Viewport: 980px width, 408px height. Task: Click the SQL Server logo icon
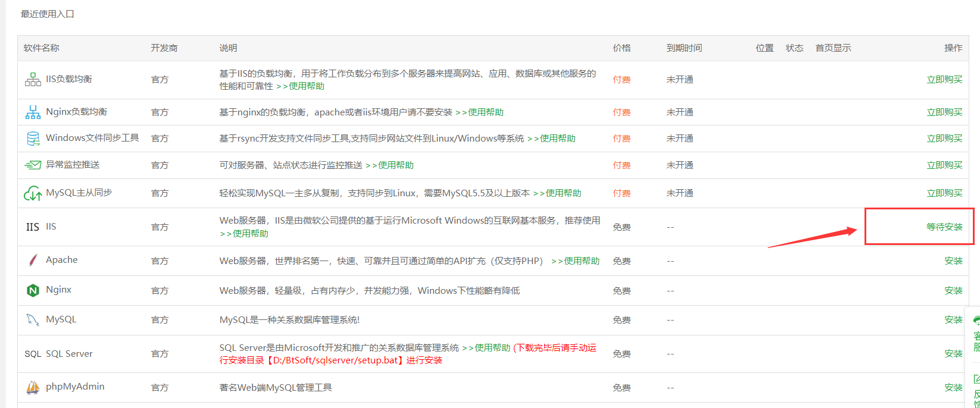33,354
